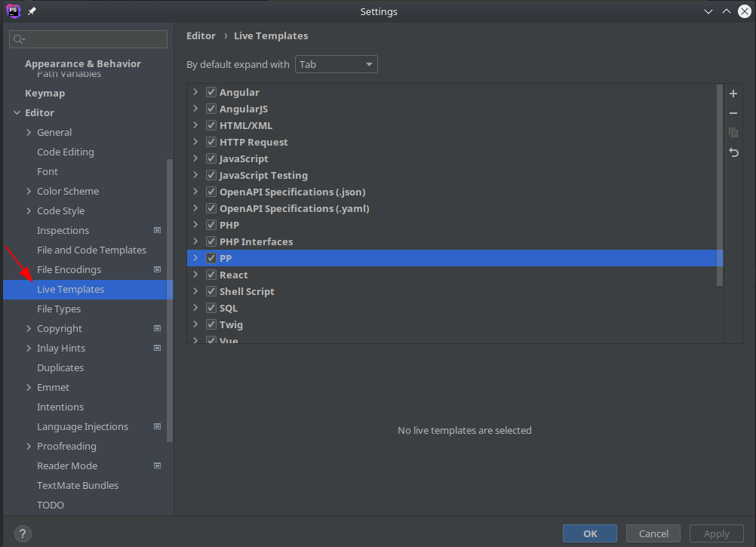Click the Apply button
This screenshot has width=756, height=547.
coord(717,533)
